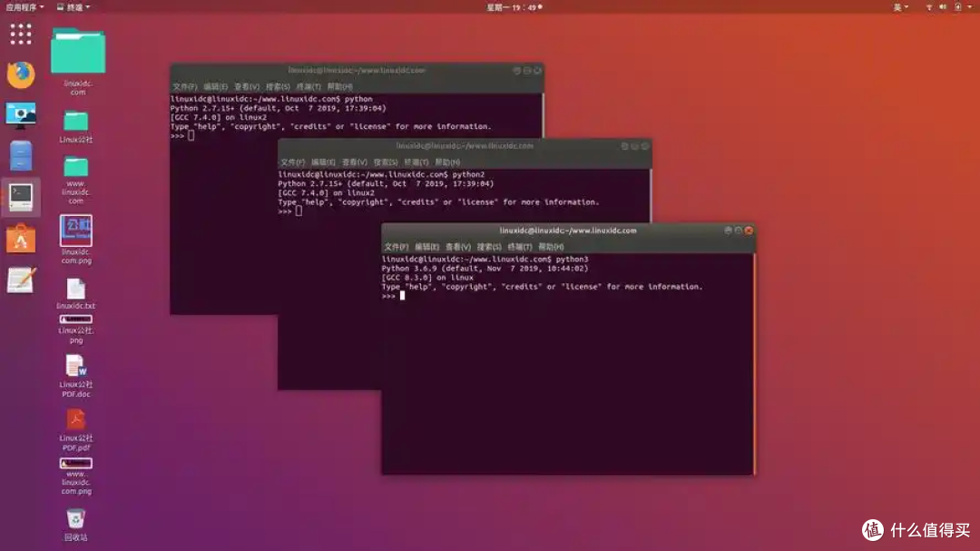Screen dimensions: 980x551
Task: Open 编辑(E) menu in python2 terminal
Action: pyautogui.click(x=323, y=162)
